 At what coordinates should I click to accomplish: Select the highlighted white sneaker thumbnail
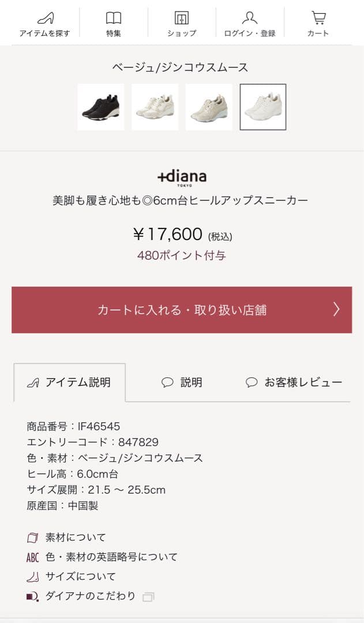[x=263, y=107]
